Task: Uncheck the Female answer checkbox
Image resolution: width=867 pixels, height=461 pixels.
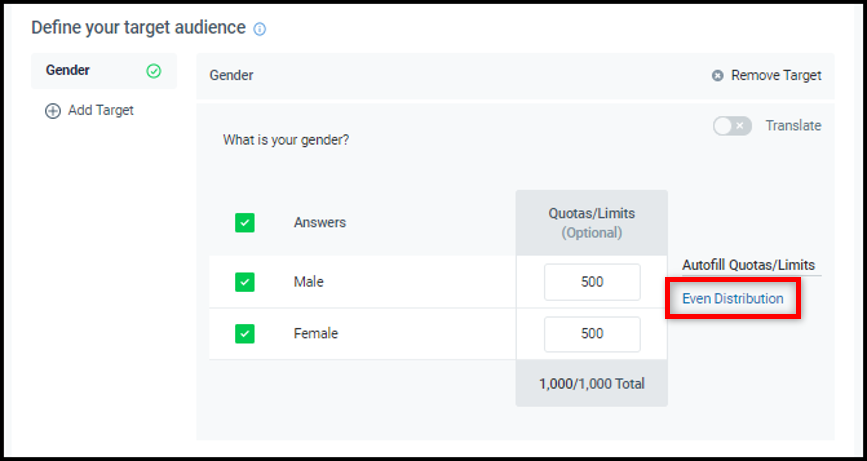Action: (x=244, y=334)
